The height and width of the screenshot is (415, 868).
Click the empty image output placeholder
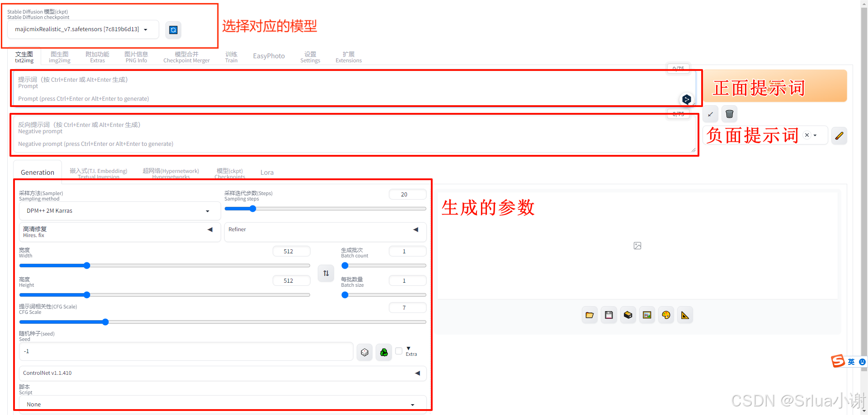tap(637, 246)
